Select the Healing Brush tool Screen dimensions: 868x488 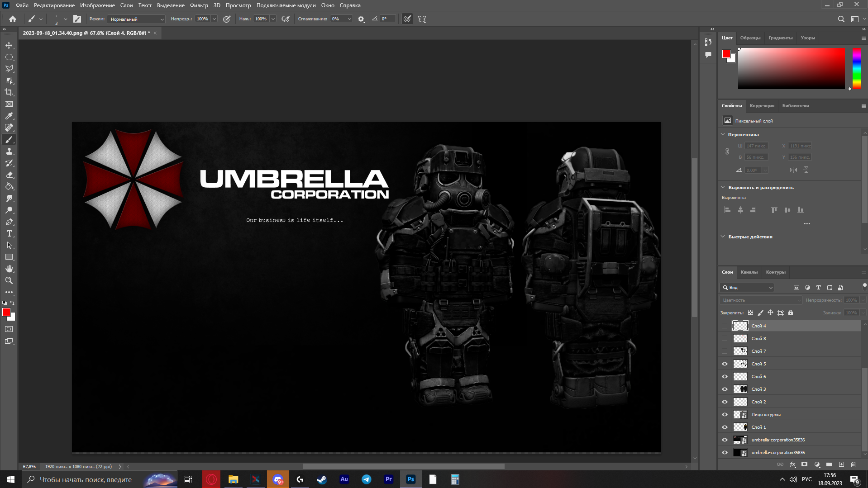point(9,128)
